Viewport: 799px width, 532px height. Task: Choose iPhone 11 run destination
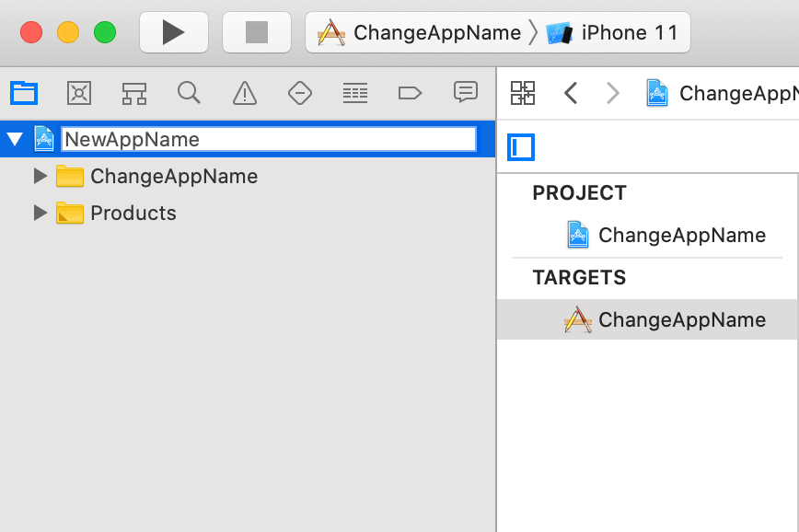pos(612,32)
